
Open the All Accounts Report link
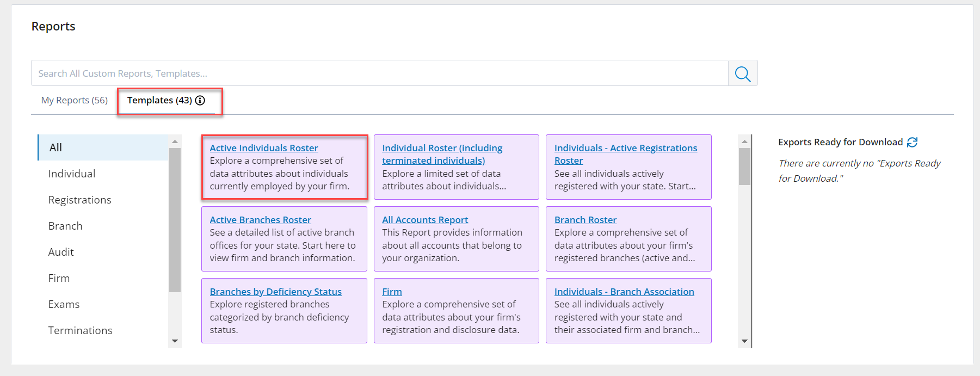coord(425,220)
